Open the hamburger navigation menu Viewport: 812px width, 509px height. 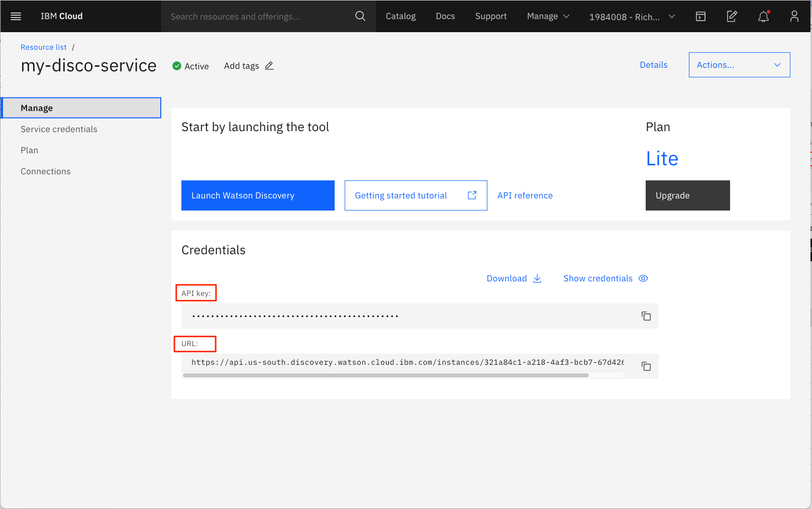(16, 16)
